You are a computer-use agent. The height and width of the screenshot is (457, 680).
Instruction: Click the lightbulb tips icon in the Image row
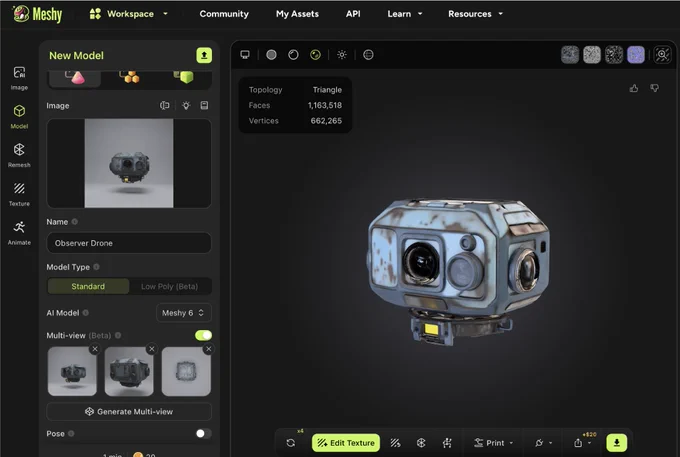tap(186, 105)
